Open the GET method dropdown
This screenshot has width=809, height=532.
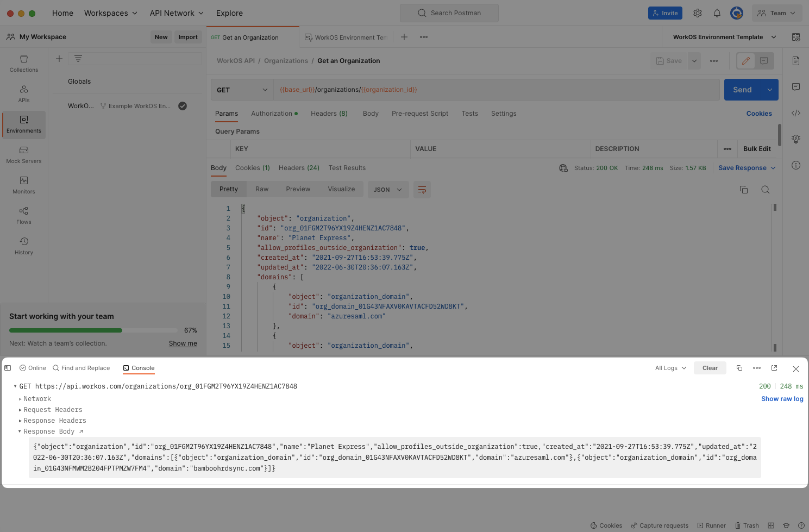[x=242, y=90]
